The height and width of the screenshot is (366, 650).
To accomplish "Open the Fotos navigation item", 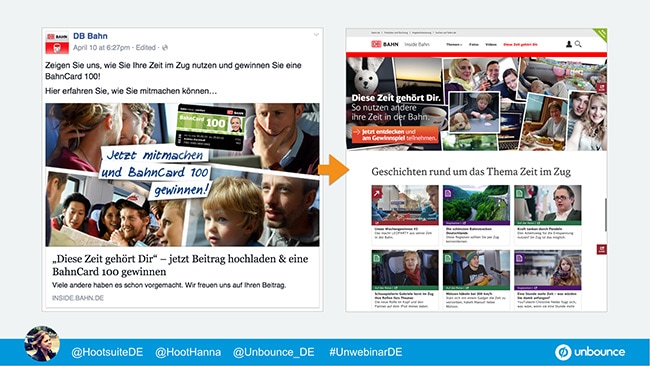I will (x=474, y=44).
